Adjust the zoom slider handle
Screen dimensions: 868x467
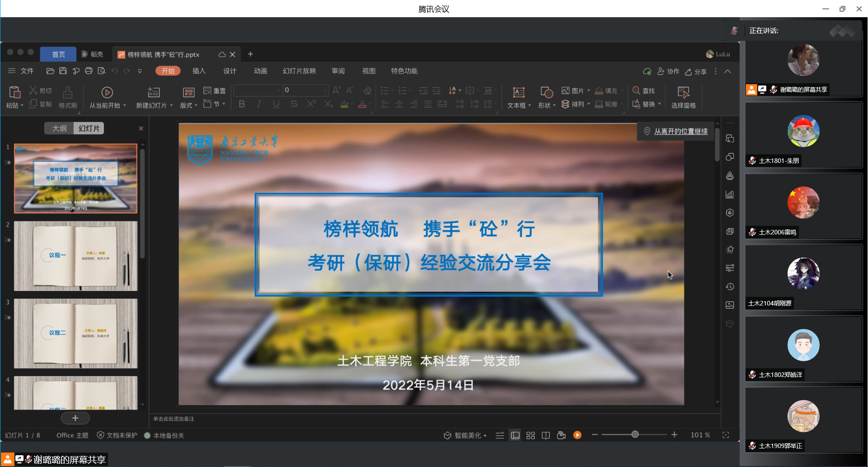[x=635, y=434]
